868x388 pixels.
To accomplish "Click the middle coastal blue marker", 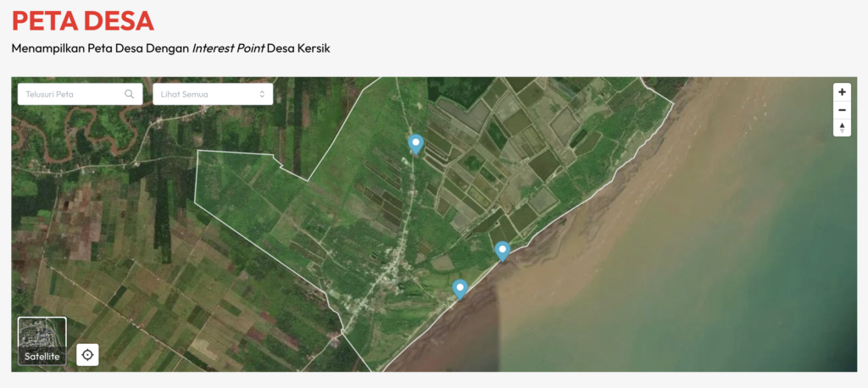I will 503,251.
